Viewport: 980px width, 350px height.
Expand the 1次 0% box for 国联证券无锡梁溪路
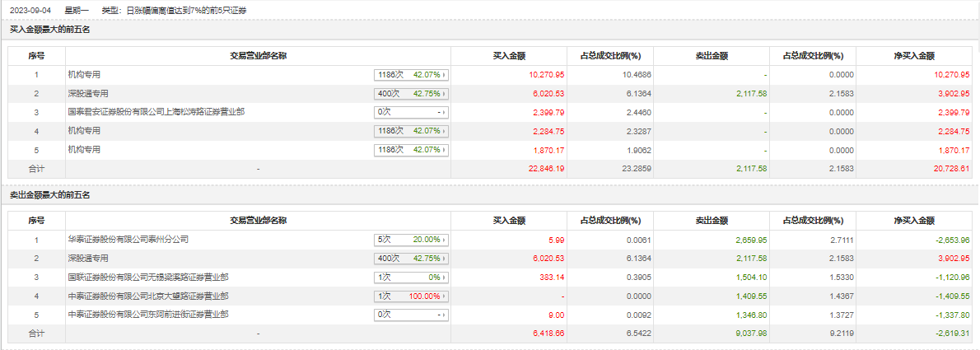click(412, 278)
